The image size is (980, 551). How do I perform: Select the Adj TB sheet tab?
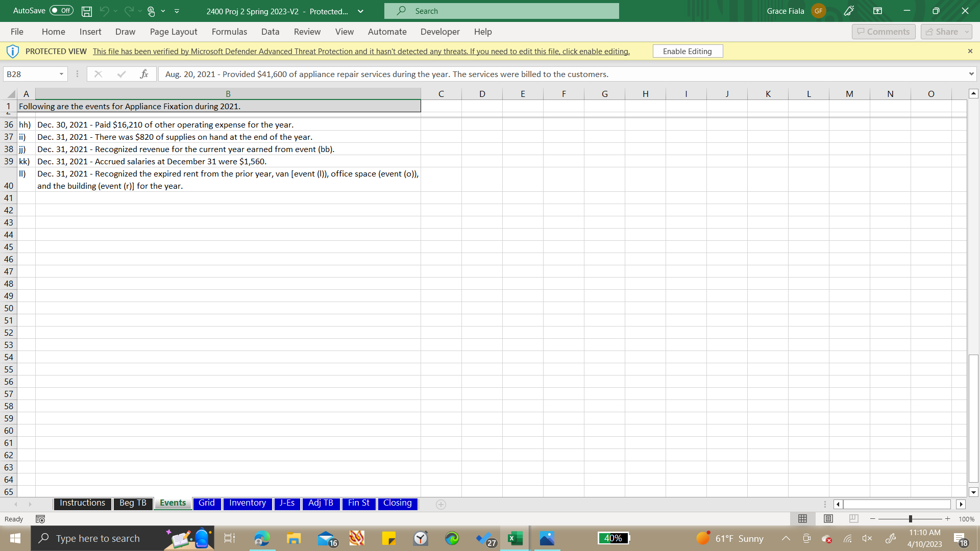pos(321,503)
